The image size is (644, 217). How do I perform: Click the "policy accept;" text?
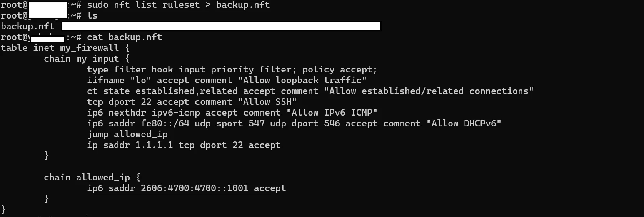pos(339,69)
